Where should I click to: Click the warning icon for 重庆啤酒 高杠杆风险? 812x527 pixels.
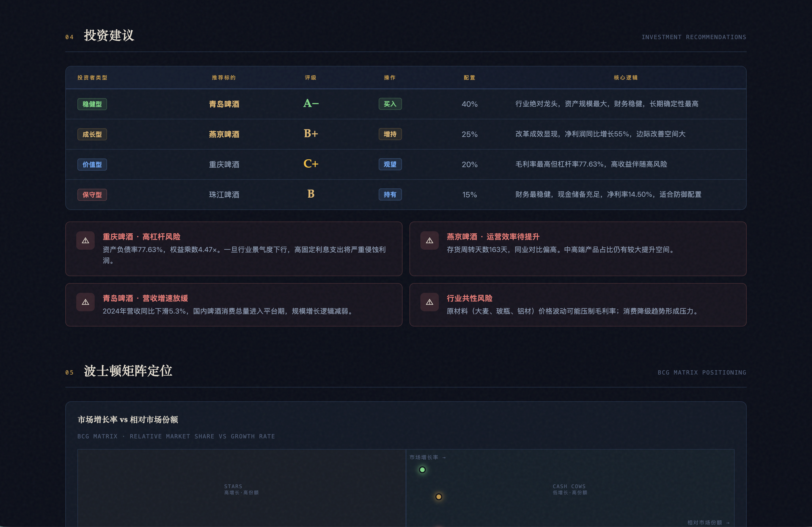point(85,240)
